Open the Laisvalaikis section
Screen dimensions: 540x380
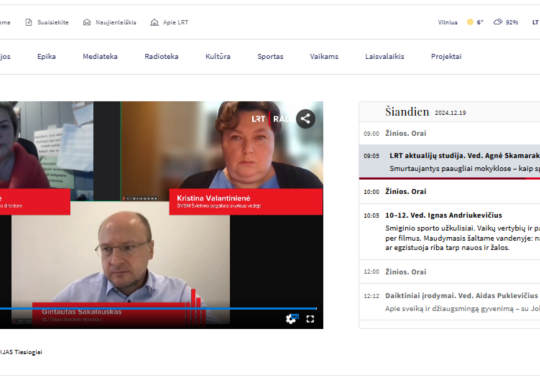[x=384, y=57]
